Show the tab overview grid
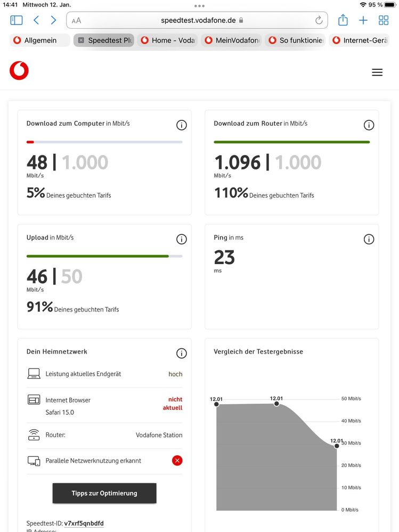 click(384, 20)
